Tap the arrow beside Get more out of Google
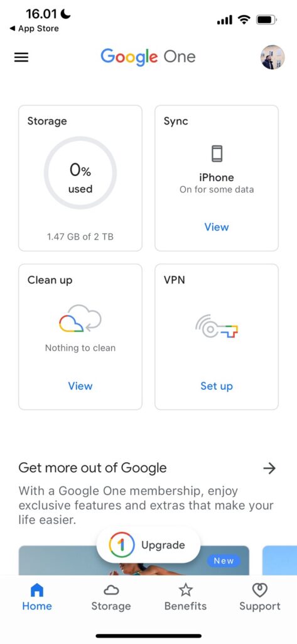 pos(269,468)
